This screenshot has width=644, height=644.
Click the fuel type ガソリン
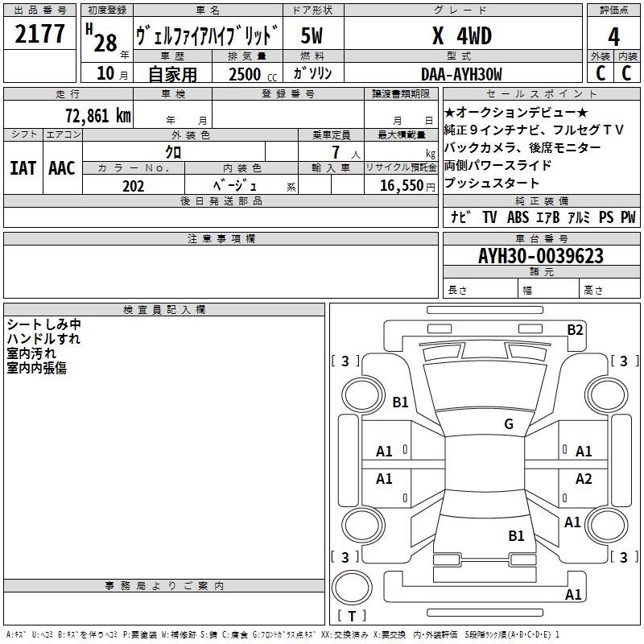(312, 73)
